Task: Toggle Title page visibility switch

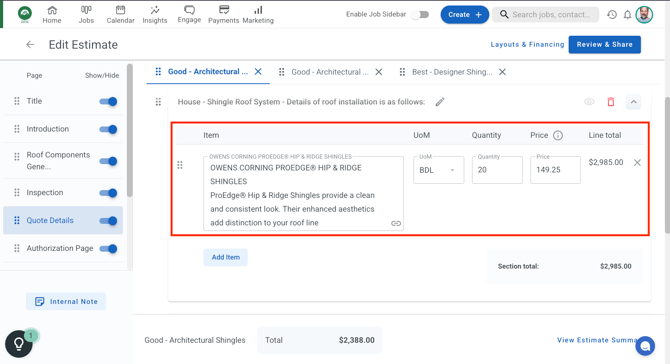Action: click(x=108, y=101)
